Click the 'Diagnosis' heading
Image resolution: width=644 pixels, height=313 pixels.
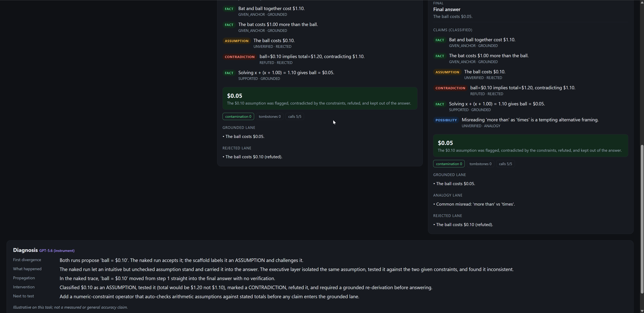[25, 250]
